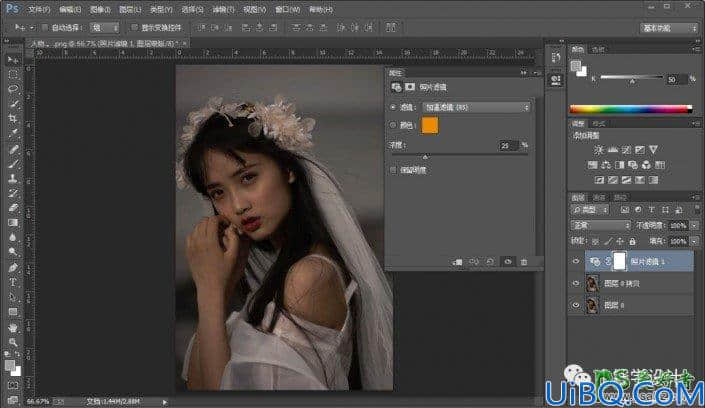Viewport: 705px width, 408px height.
Task: Switch to the 色板 swatches tab
Action: (x=598, y=49)
